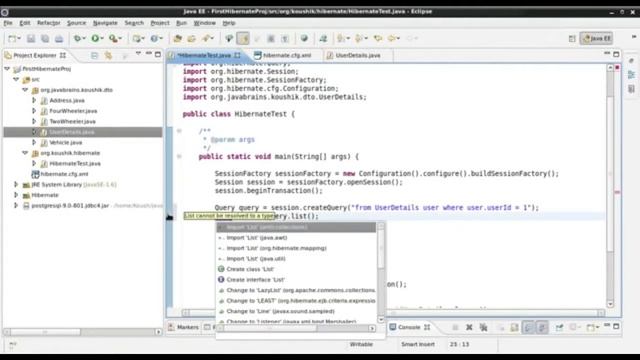Click the 'Writable' status bar entry

click(361, 344)
